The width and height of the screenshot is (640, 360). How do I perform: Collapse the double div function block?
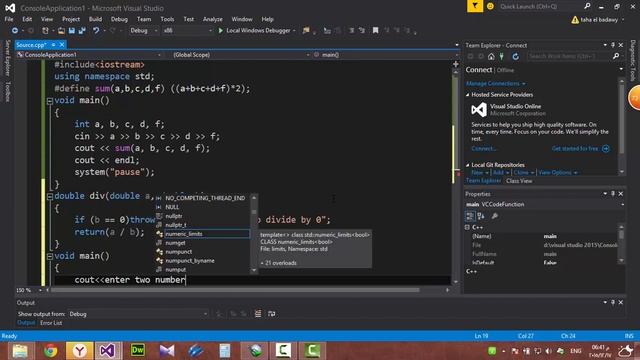[49, 196]
